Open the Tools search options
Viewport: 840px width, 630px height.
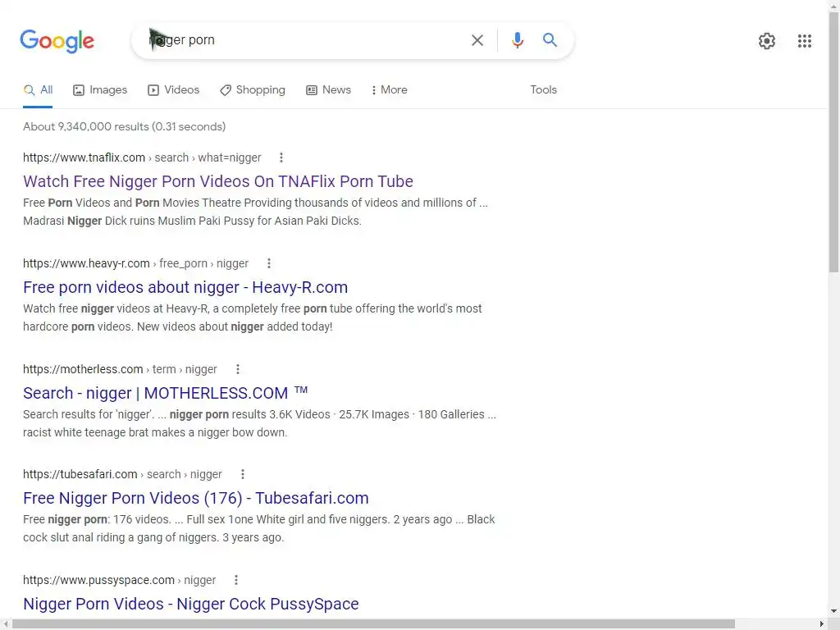click(x=543, y=90)
